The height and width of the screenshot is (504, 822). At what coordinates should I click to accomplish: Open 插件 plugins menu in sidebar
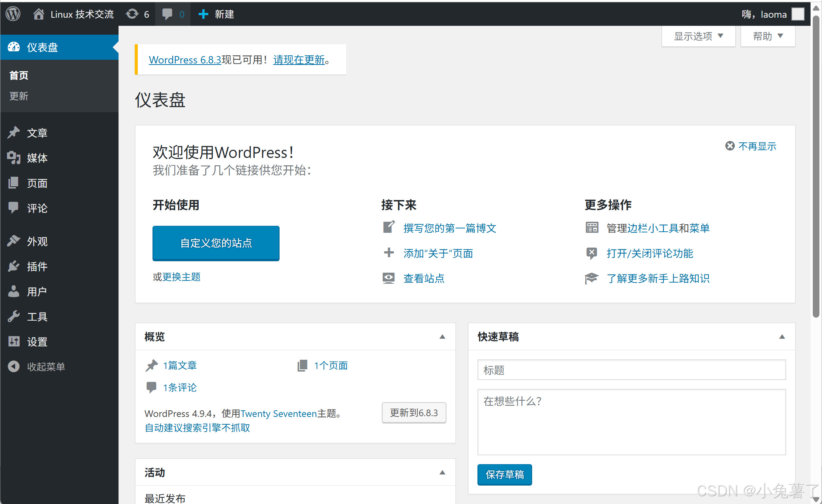point(37,266)
